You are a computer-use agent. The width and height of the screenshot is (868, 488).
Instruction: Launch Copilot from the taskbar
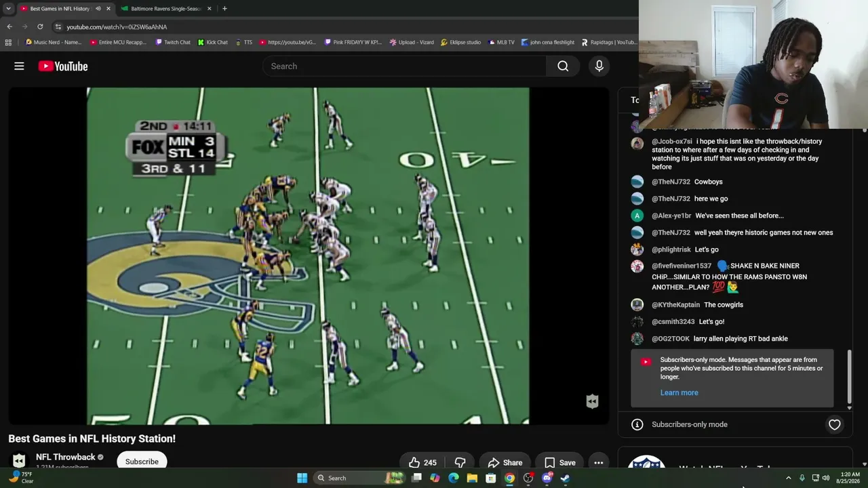click(x=435, y=478)
